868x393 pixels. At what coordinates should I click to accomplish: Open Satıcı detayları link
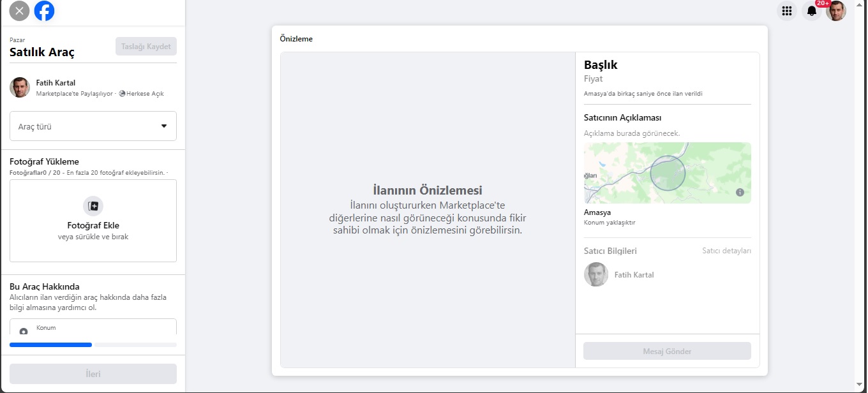click(726, 251)
